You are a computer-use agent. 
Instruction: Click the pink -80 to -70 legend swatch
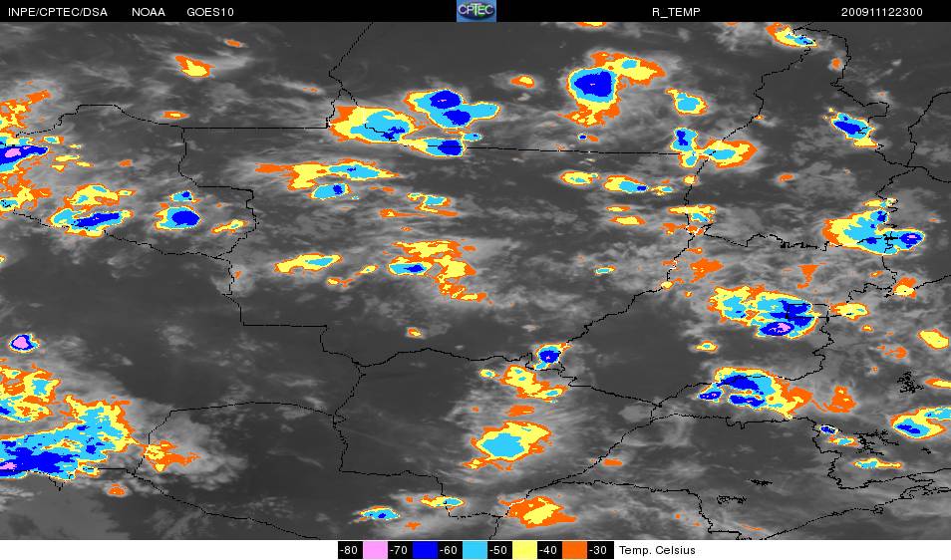tap(375, 550)
